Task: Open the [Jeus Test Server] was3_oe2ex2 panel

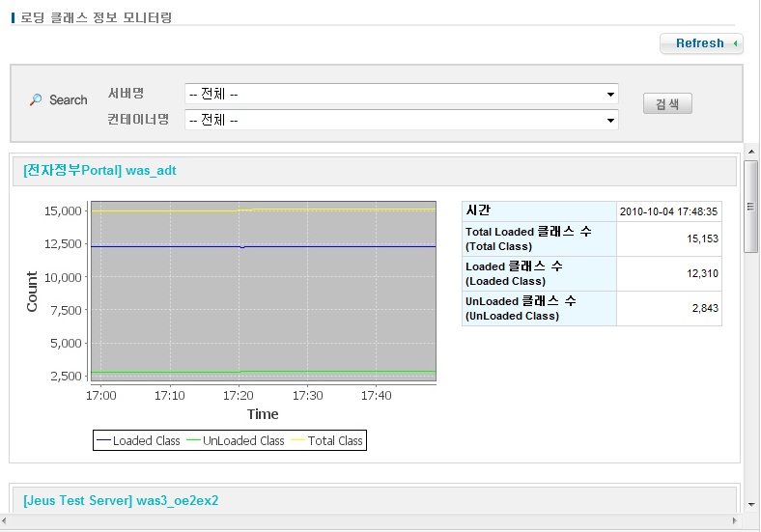Action: click(x=121, y=500)
